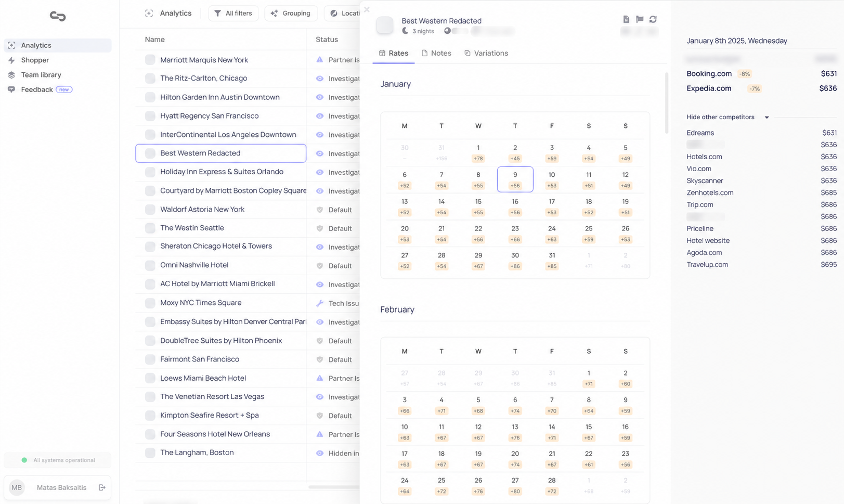Viewport: 844px width, 504px height.
Task: Click the Best Western hotel thumbnail
Action: [385, 25]
